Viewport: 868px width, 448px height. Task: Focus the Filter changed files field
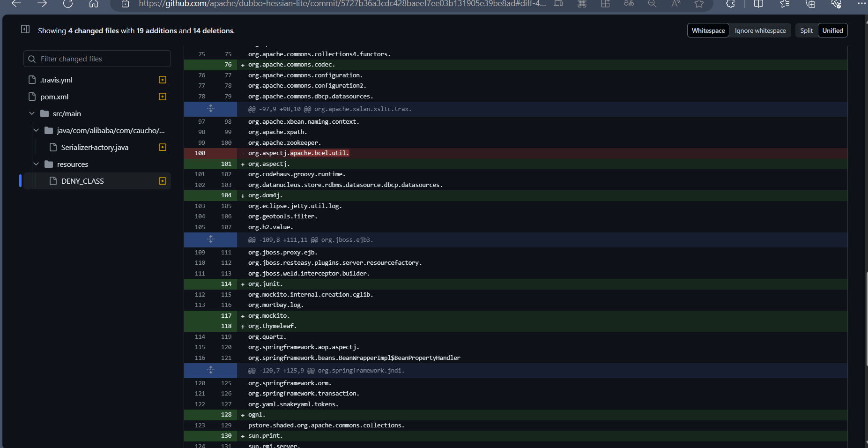click(97, 59)
